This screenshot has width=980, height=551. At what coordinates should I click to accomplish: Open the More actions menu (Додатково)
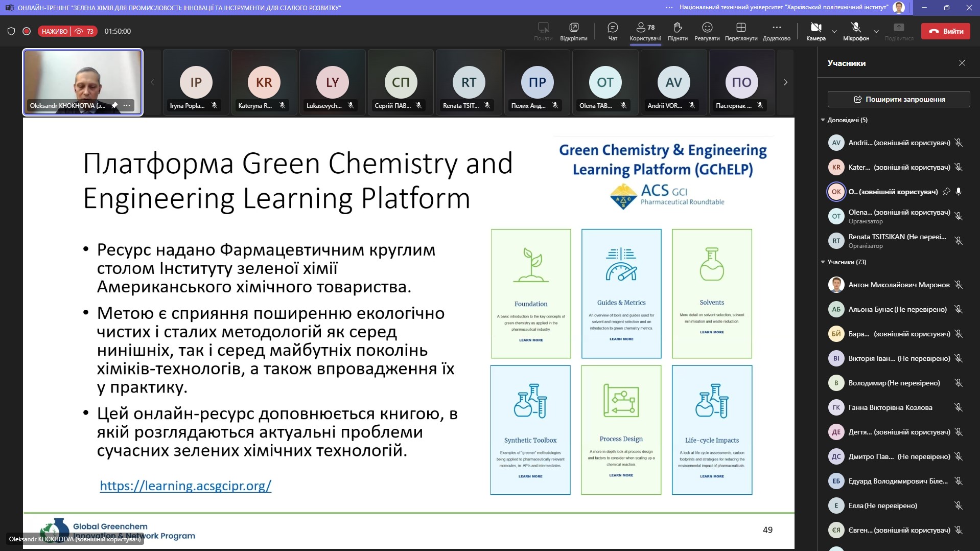(776, 31)
